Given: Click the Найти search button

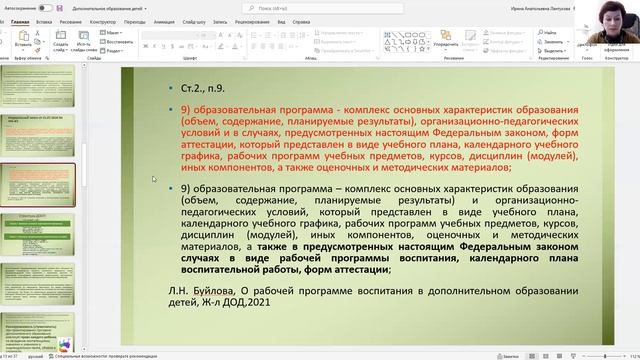Looking at the screenshot, I should (x=547, y=32).
